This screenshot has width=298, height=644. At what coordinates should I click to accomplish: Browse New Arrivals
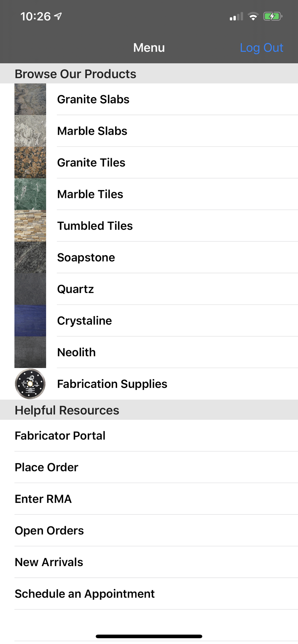click(x=49, y=562)
